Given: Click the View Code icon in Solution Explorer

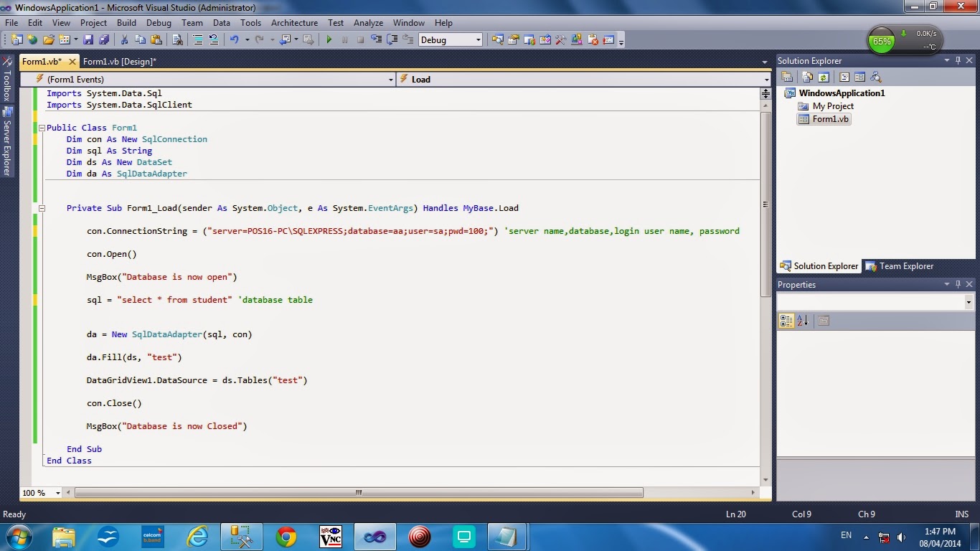Looking at the screenshot, I should [844, 77].
